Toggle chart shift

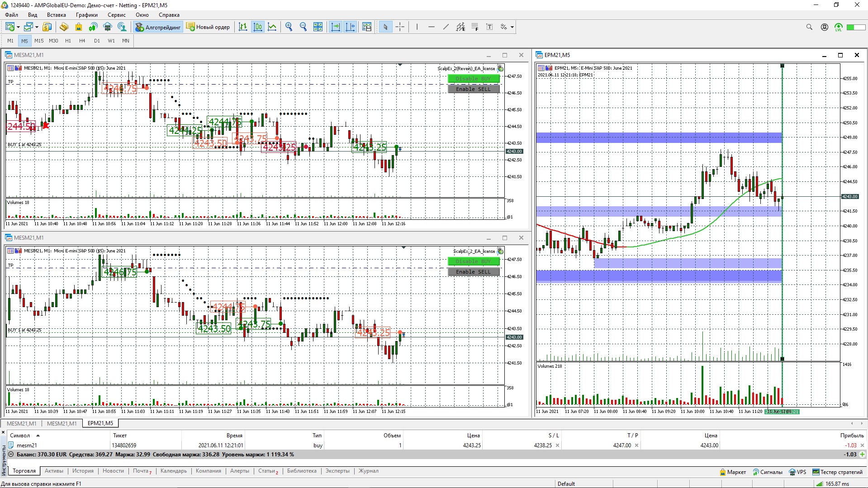tap(350, 27)
